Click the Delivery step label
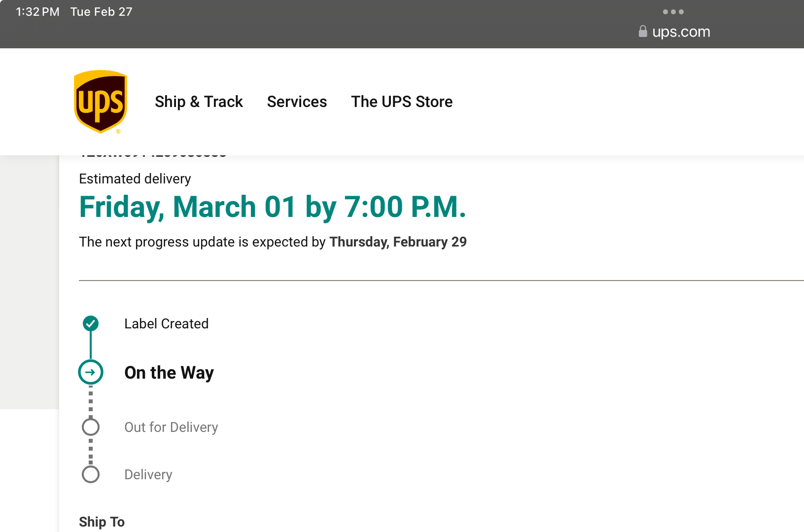Viewport: 804px width, 532px height. click(148, 475)
